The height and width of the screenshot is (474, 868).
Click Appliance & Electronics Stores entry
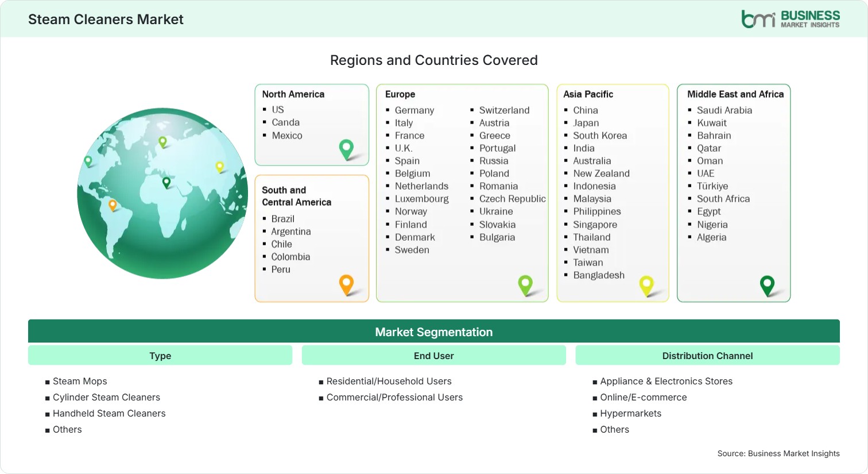tap(666, 381)
